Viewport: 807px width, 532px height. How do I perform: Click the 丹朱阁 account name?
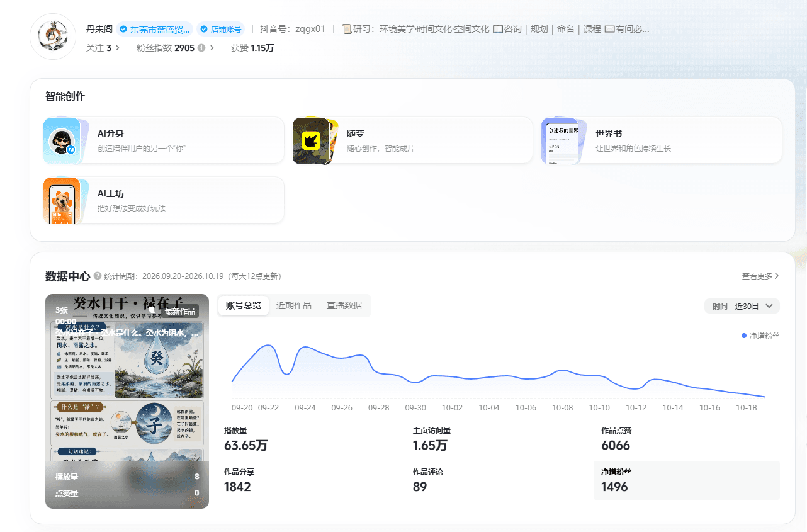click(x=99, y=29)
